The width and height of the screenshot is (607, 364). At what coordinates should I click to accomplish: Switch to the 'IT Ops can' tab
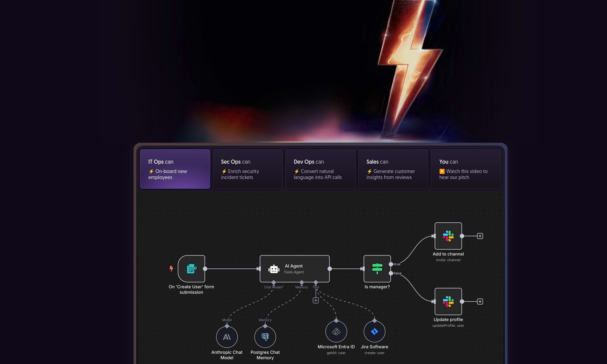[175, 169]
